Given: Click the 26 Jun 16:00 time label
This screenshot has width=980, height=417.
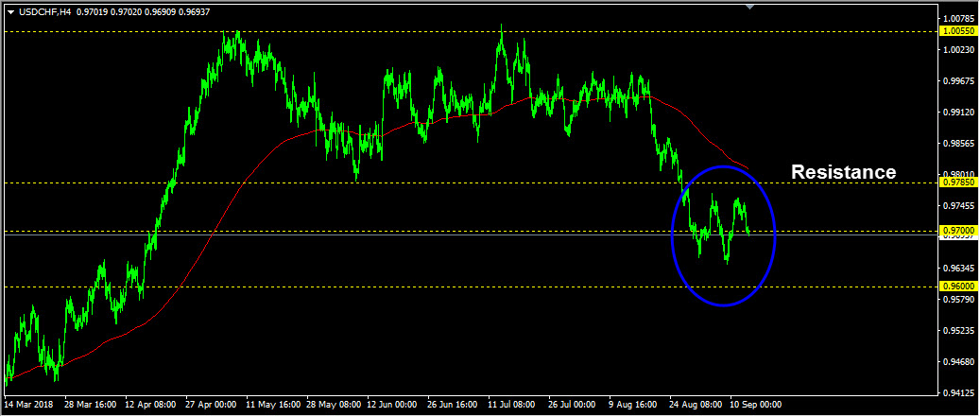Looking at the screenshot, I should tap(455, 405).
